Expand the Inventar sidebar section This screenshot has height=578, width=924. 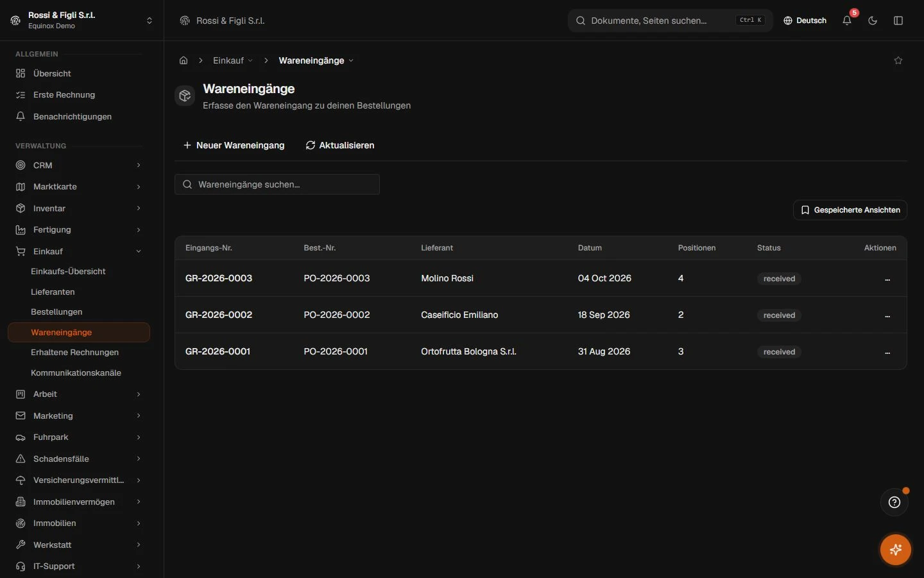[x=79, y=208]
